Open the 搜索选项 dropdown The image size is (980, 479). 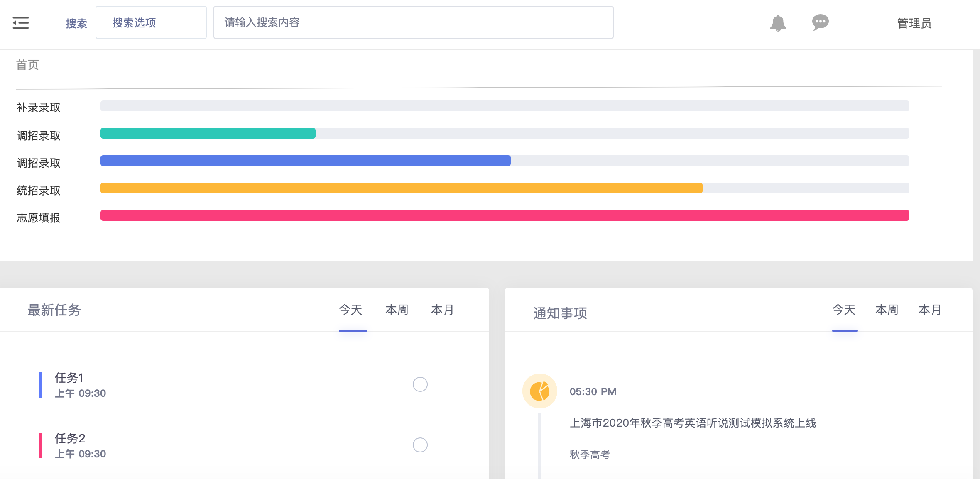coord(151,23)
